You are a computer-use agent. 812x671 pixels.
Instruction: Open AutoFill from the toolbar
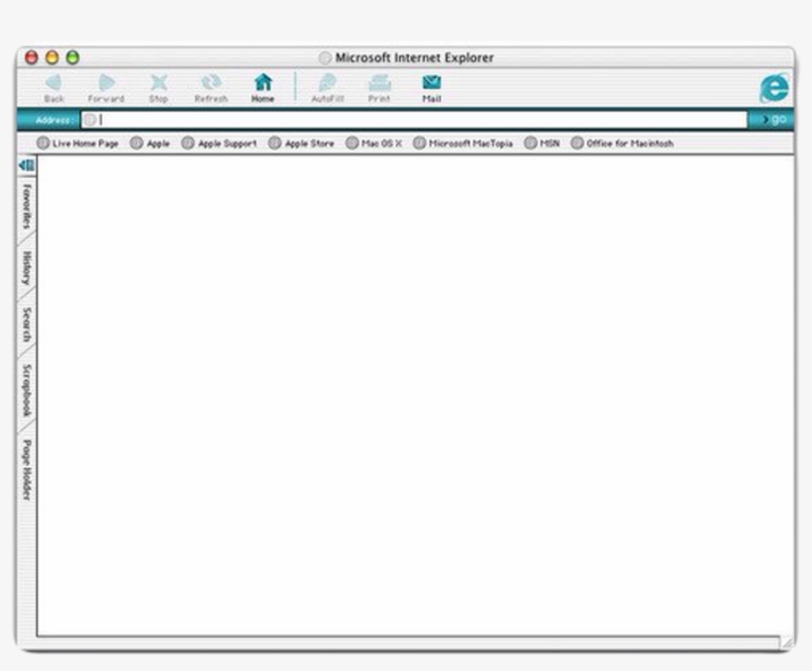point(328,82)
